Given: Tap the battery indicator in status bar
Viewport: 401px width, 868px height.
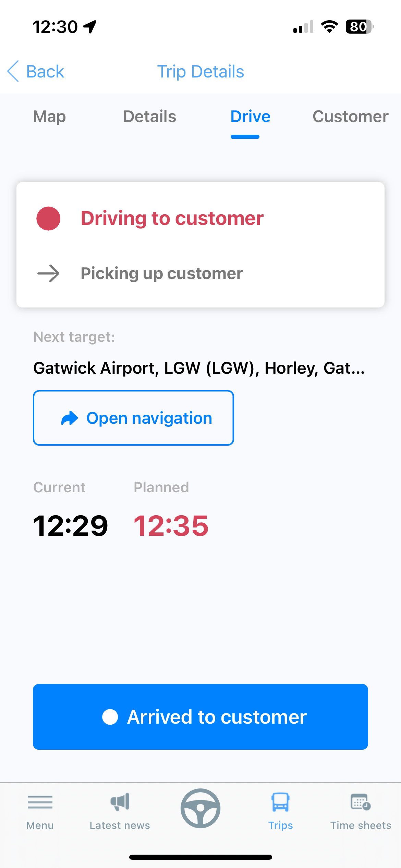Looking at the screenshot, I should (x=359, y=26).
